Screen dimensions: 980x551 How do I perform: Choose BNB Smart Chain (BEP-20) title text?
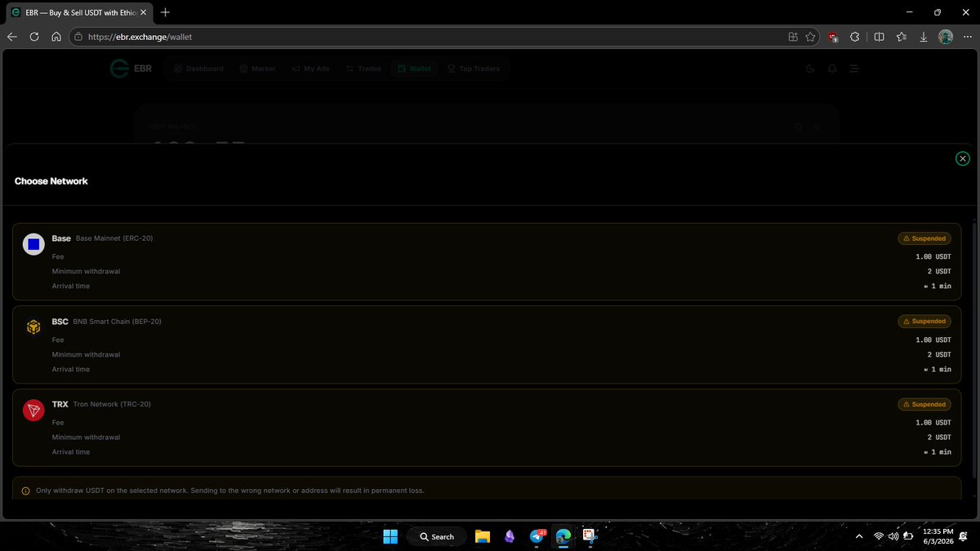[x=118, y=322]
